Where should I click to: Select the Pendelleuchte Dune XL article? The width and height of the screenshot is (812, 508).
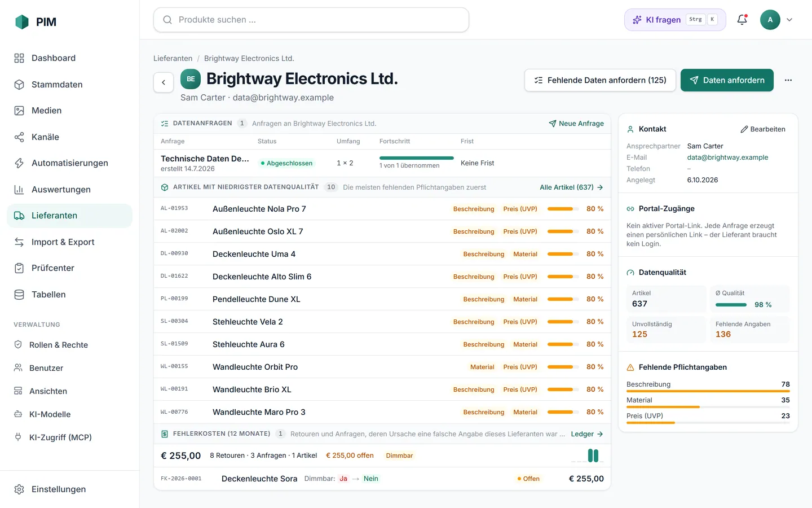coord(382,299)
